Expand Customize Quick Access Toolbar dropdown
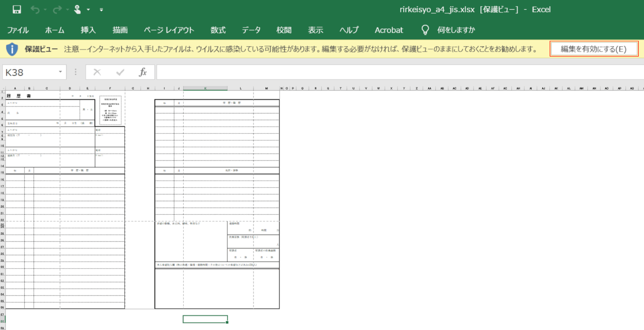Viewport: 644px width, 330px height. pos(101,9)
